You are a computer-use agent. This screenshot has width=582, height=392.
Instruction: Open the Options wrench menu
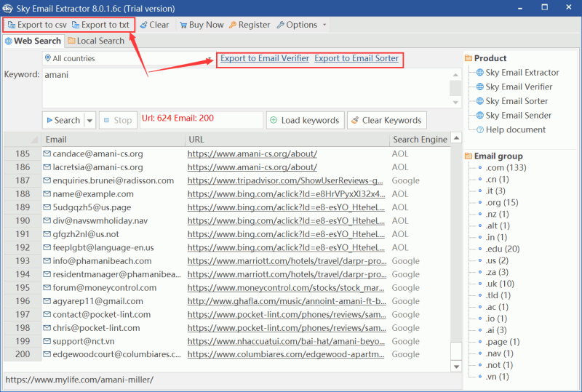(x=297, y=25)
